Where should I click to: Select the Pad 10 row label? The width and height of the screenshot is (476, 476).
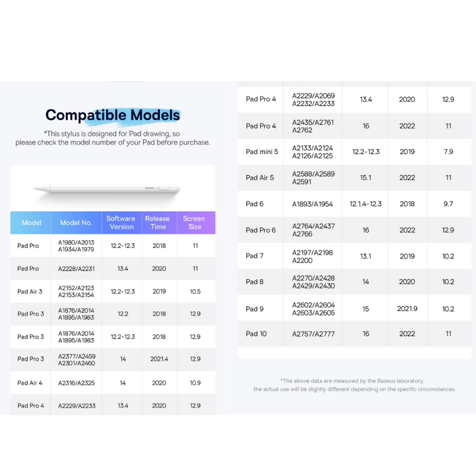click(x=256, y=334)
